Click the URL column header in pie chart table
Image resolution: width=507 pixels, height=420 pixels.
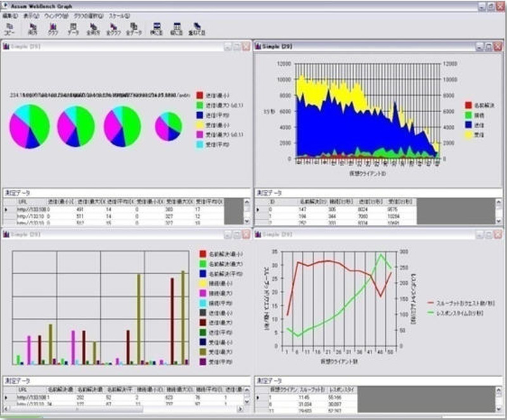pos(22,201)
